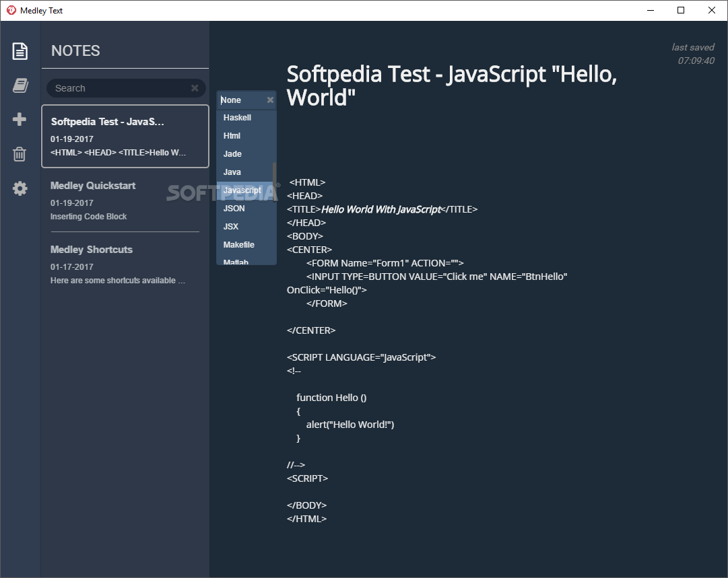Screen dimensions: 728x578
Task: Choose JSX from the language list
Action: [246, 226]
